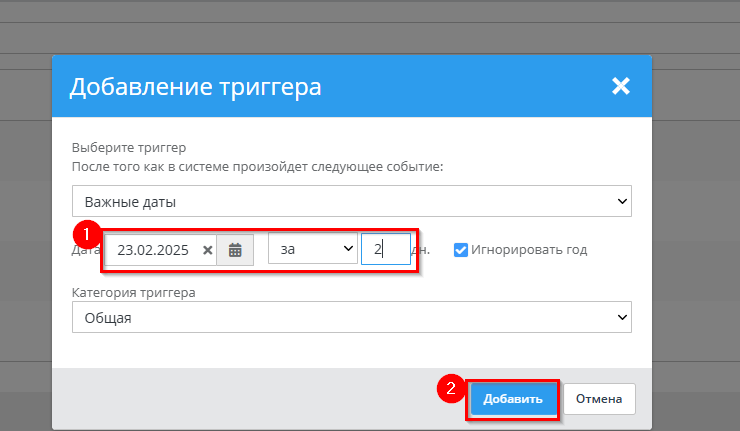Click the После того как description text

pos(257,166)
